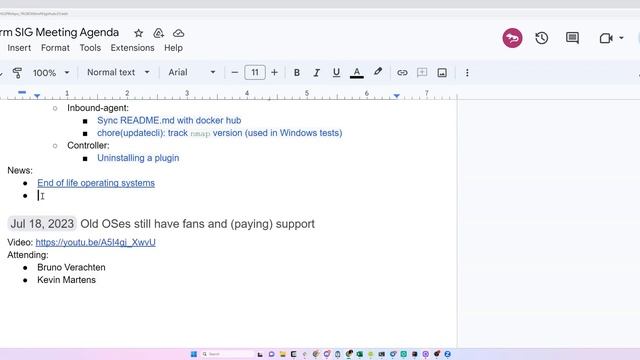Increase font size with plus button
This screenshot has width=640, height=360.
point(274,73)
